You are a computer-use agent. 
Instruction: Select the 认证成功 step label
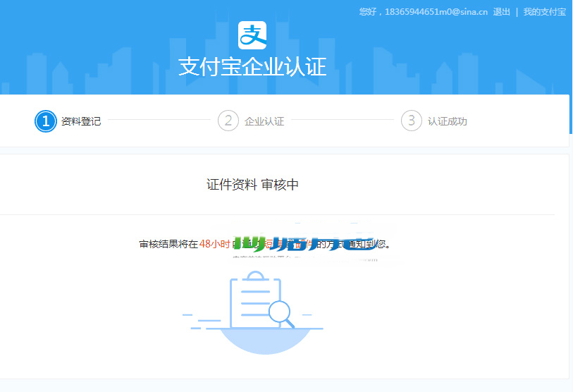pos(448,121)
